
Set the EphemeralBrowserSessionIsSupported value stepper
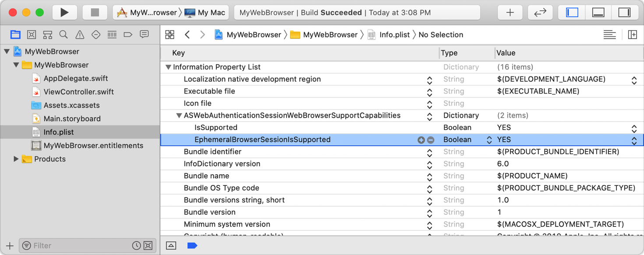634,140
